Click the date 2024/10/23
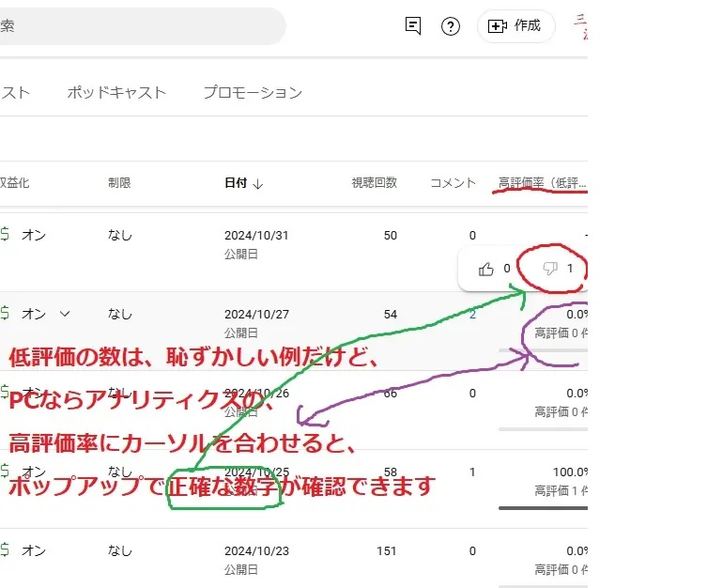This screenshot has width=707, height=588. (256, 551)
